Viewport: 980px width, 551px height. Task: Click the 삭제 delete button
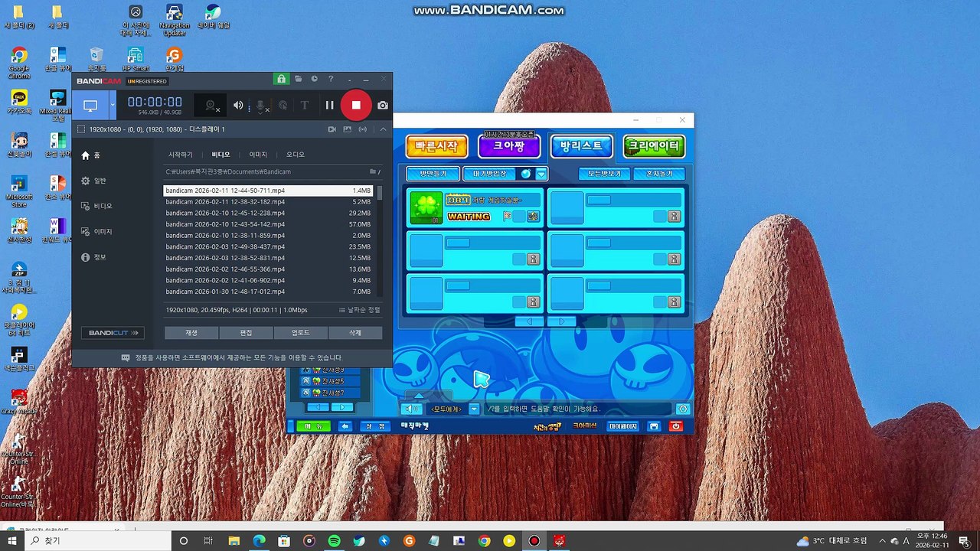[355, 333]
